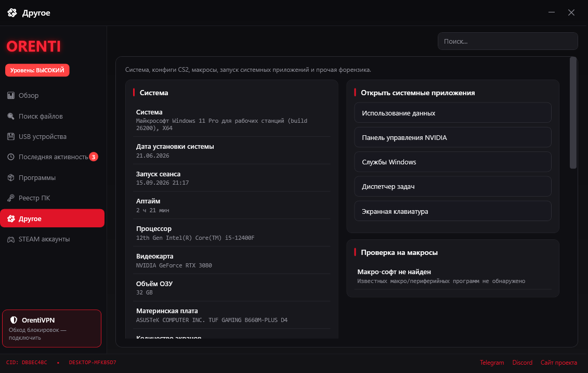Click the app logo icon in title bar
The width and height of the screenshot is (588, 373).
pos(12,13)
